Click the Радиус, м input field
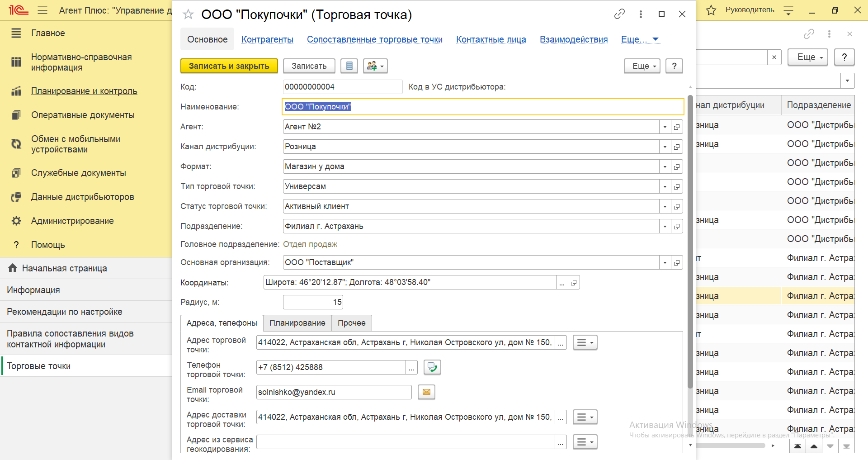 click(313, 302)
